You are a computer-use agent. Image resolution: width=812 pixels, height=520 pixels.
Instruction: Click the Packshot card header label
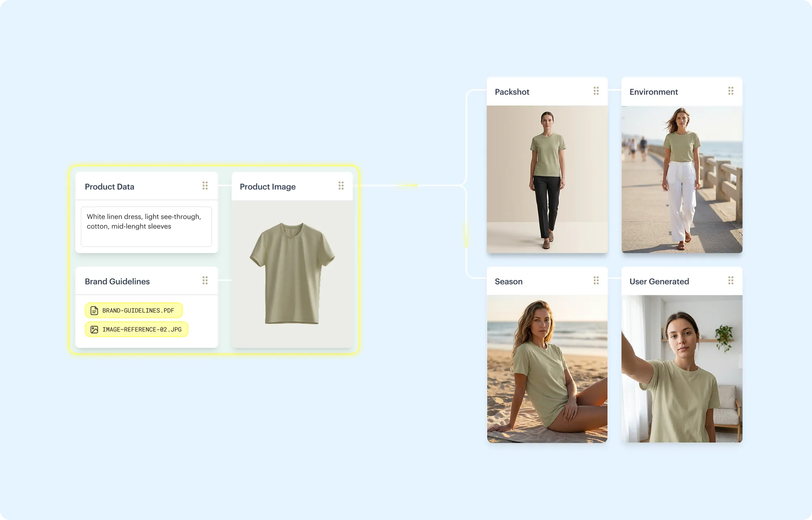coord(512,92)
